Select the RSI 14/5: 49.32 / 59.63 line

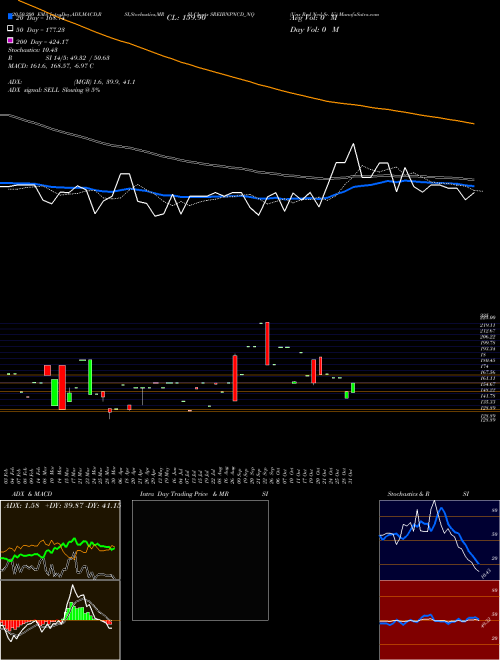(x=59, y=58)
